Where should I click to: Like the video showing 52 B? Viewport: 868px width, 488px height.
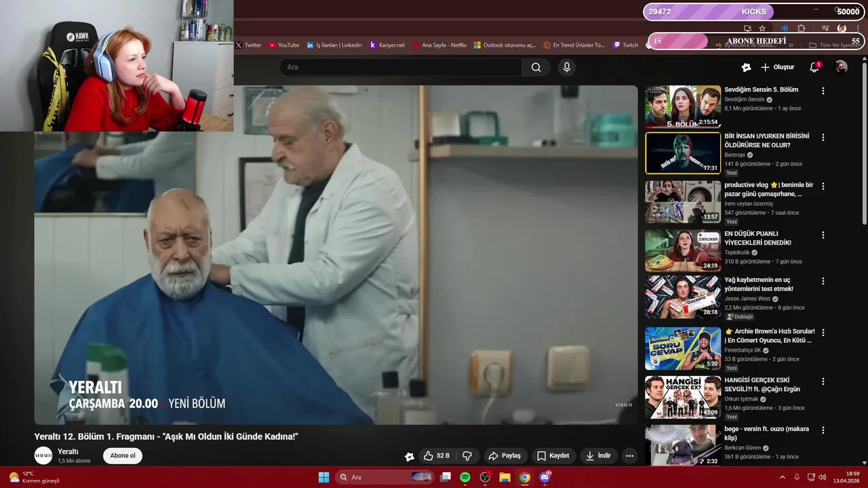(x=436, y=456)
